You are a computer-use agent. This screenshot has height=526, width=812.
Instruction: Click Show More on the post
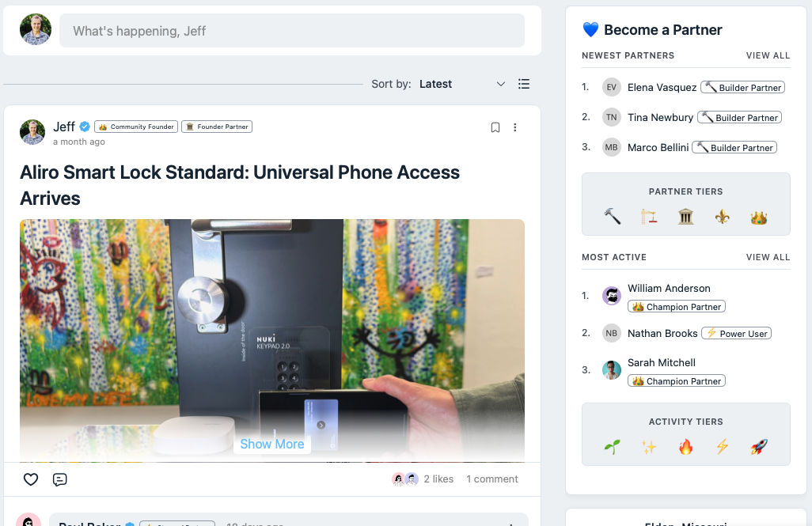pos(272,445)
